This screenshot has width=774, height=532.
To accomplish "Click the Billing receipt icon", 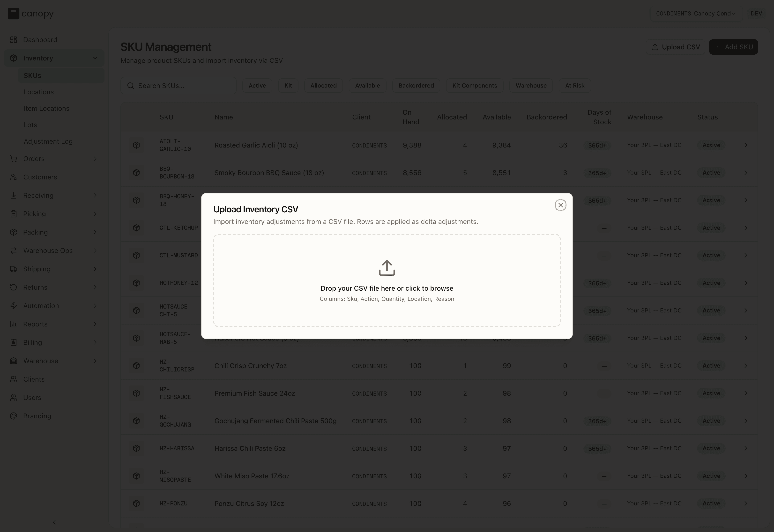I will tap(13, 342).
